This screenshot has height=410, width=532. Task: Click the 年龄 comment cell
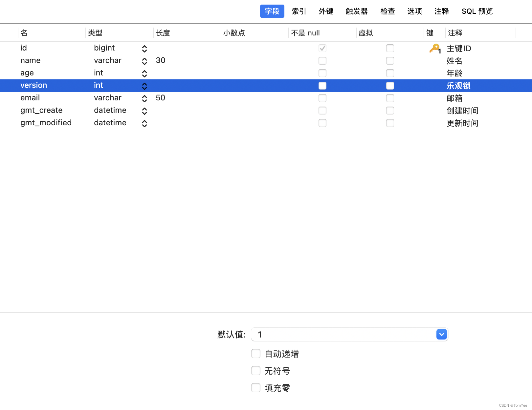tap(454, 73)
